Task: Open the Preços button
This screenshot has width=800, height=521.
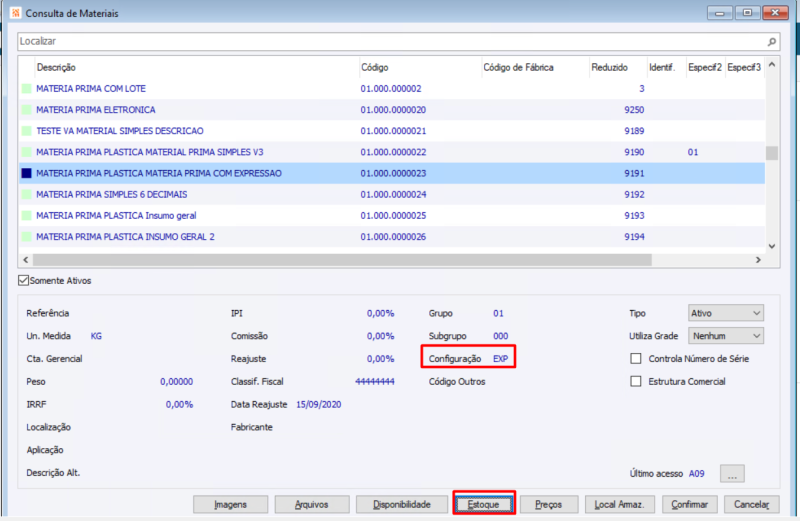Action: click(x=548, y=504)
